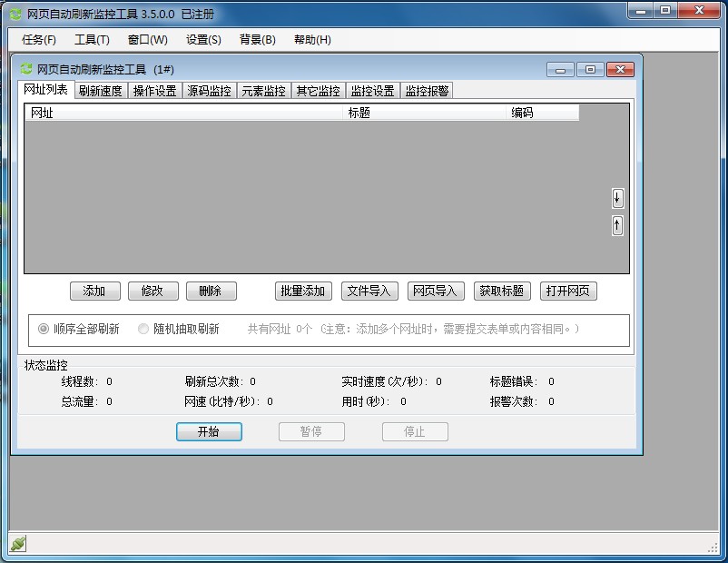
Task: Click the 获取标题 button
Action: tap(502, 291)
